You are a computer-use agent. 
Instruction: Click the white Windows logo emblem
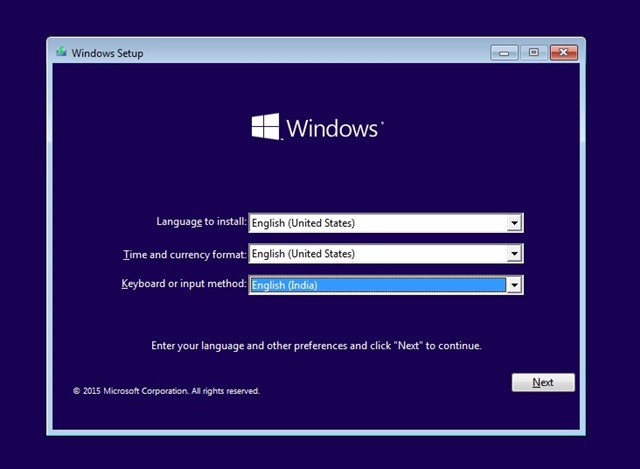(265, 127)
